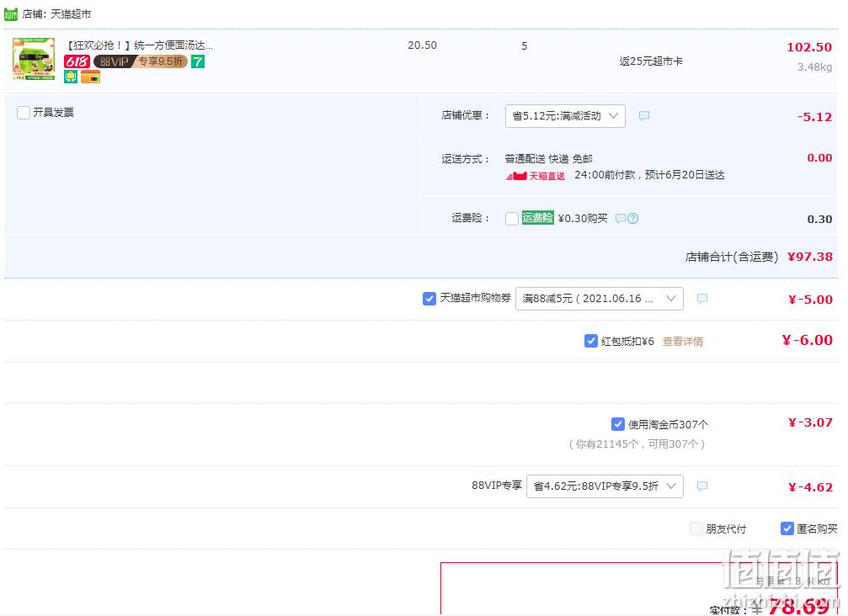
Task: Click the ¥0.30购买 insurance price text
Action: pos(583,218)
